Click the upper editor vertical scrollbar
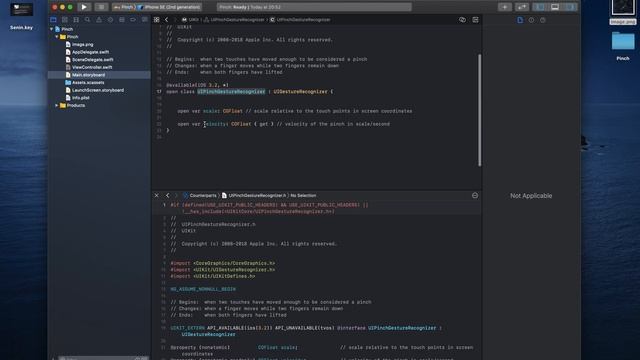640x360 pixels. coord(479,110)
